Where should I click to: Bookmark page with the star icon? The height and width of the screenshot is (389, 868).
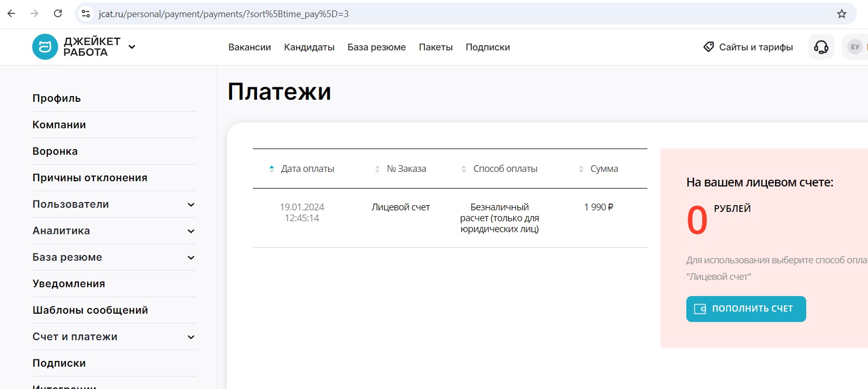842,14
